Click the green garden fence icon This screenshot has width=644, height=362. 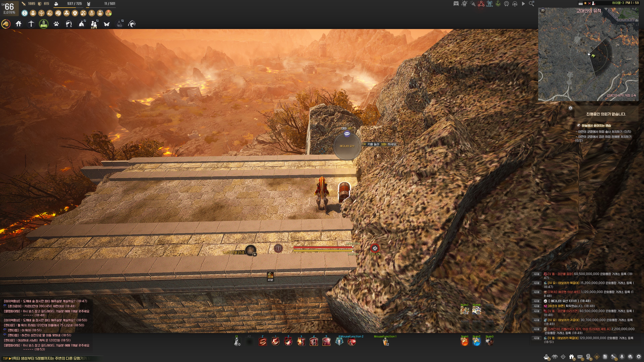(x=44, y=24)
